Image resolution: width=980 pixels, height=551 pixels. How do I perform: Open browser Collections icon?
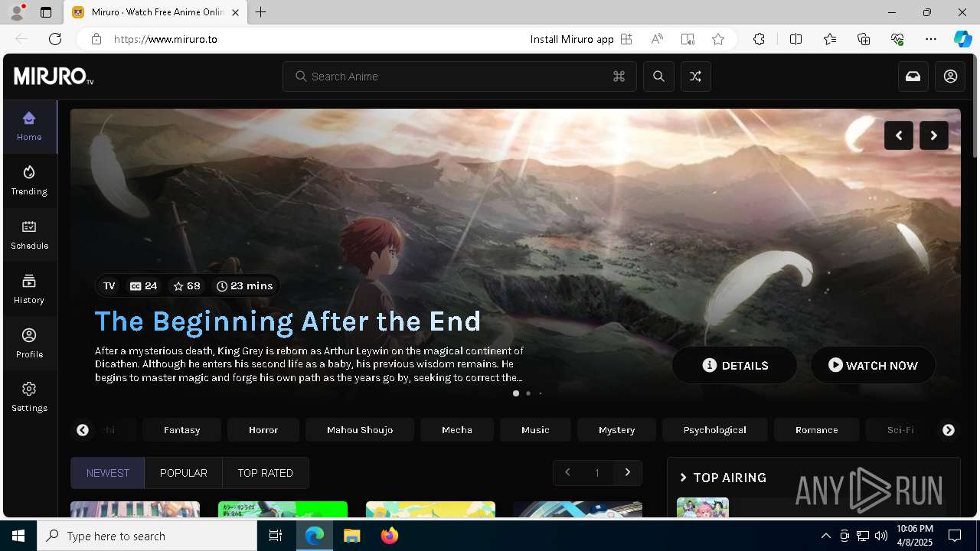click(x=864, y=39)
